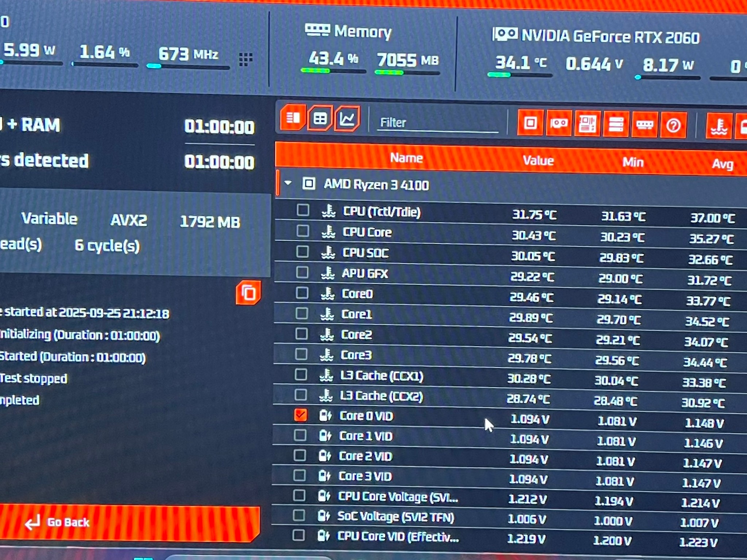Click the Core 0 VID value 1.094 V
This screenshot has width=747, height=560.
(530, 419)
